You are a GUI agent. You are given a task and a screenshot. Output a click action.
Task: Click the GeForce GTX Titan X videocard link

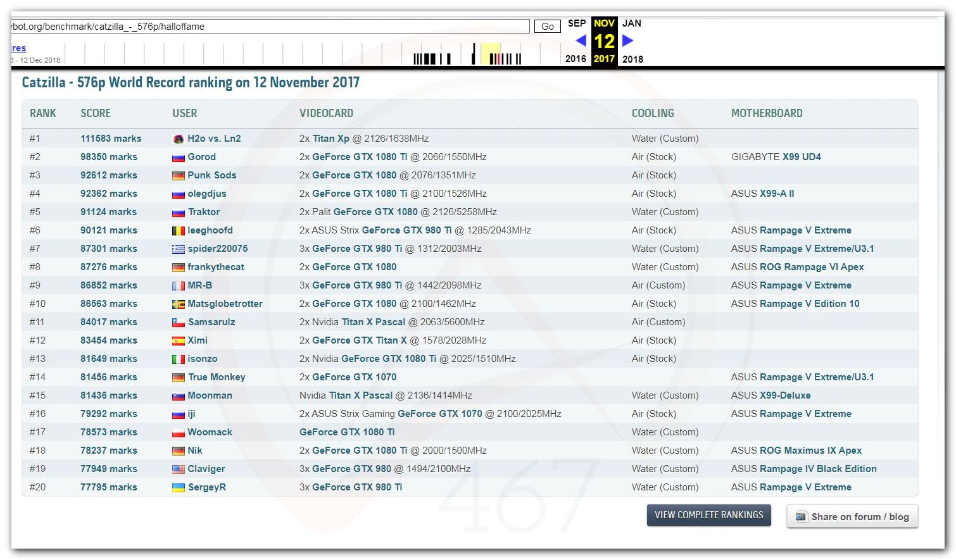(x=360, y=340)
